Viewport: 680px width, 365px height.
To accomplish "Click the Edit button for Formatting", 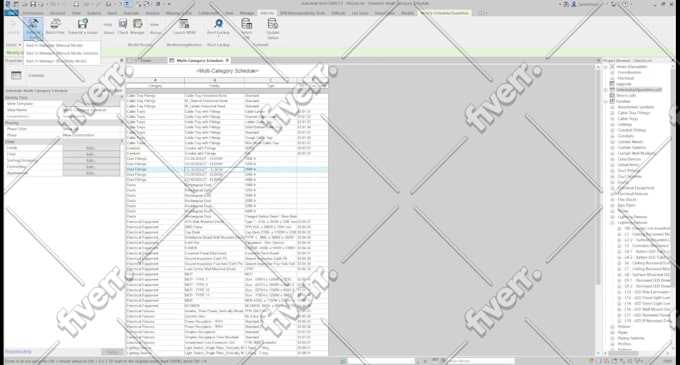I will point(92,166).
